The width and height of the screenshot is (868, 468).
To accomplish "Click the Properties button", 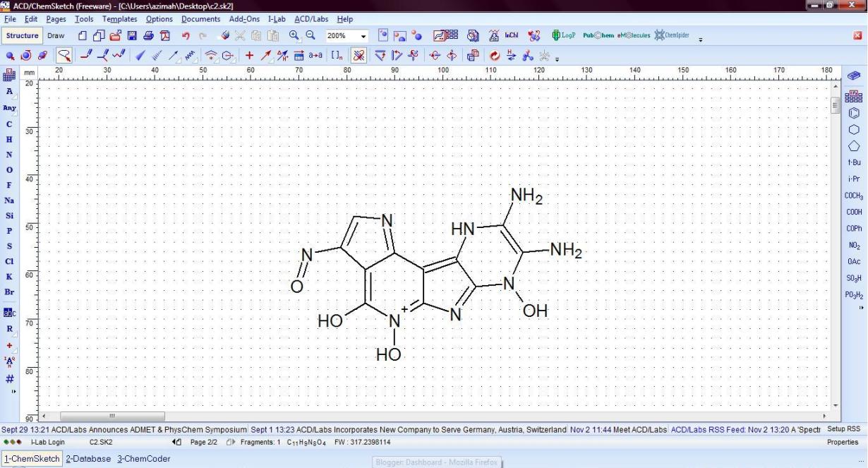I will coord(843,442).
